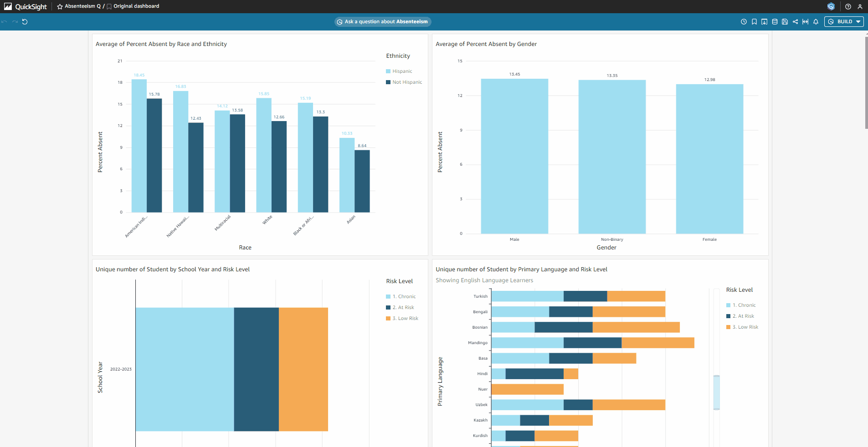The width and height of the screenshot is (868, 447).
Task: Click the bookmark icon before Original dashboard
Action: pos(109,6)
